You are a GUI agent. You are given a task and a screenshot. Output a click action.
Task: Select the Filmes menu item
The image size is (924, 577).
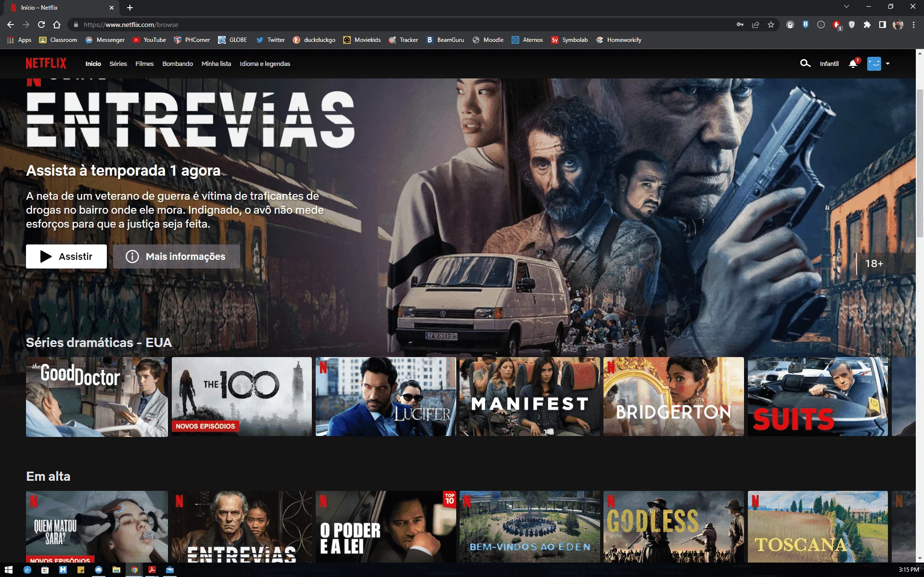144,64
